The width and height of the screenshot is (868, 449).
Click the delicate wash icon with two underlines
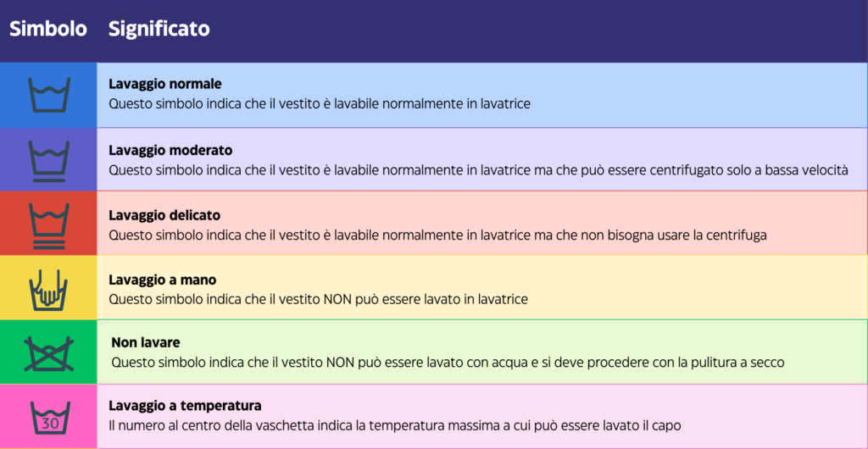pyautogui.click(x=48, y=224)
